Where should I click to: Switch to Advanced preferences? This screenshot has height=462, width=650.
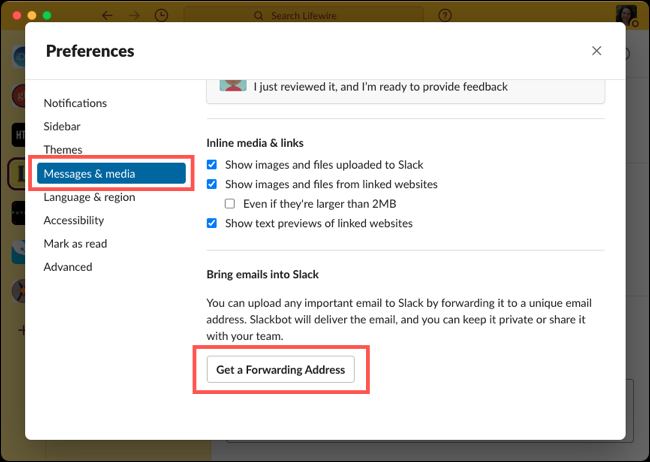(x=68, y=267)
